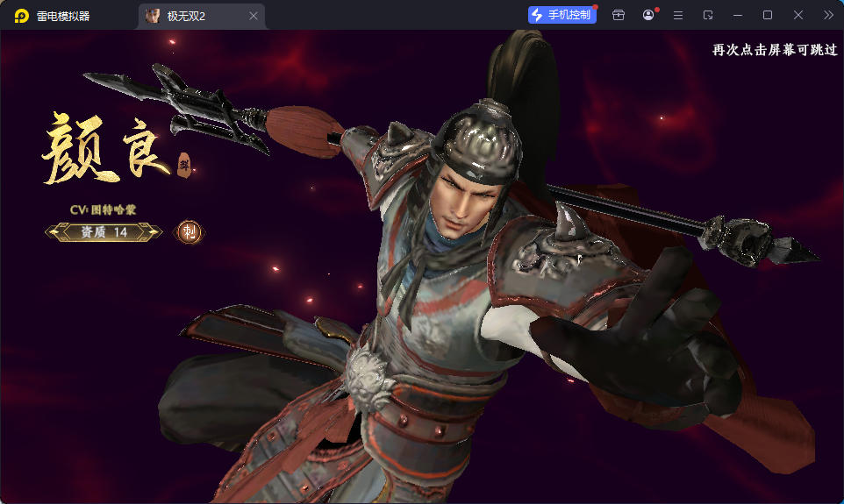The width and height of the screenshot is (844, 504).
Task: Open the gift box store icon
Action: [x=619, y=15]
